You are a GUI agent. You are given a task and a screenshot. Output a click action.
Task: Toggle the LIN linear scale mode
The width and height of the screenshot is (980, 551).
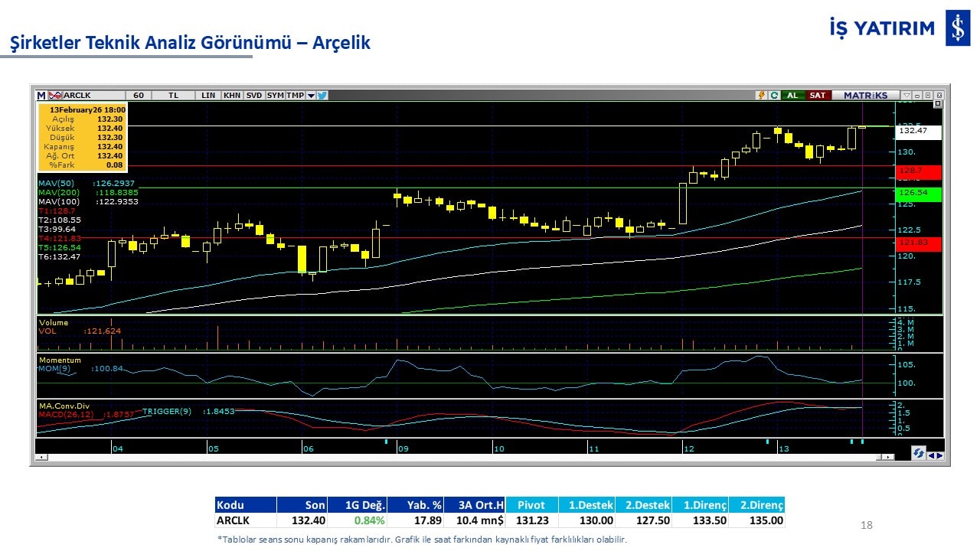click(208, 96)
